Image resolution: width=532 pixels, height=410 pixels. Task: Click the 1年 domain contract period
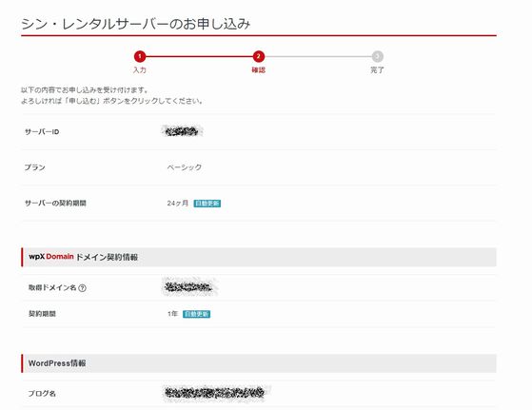172,314
